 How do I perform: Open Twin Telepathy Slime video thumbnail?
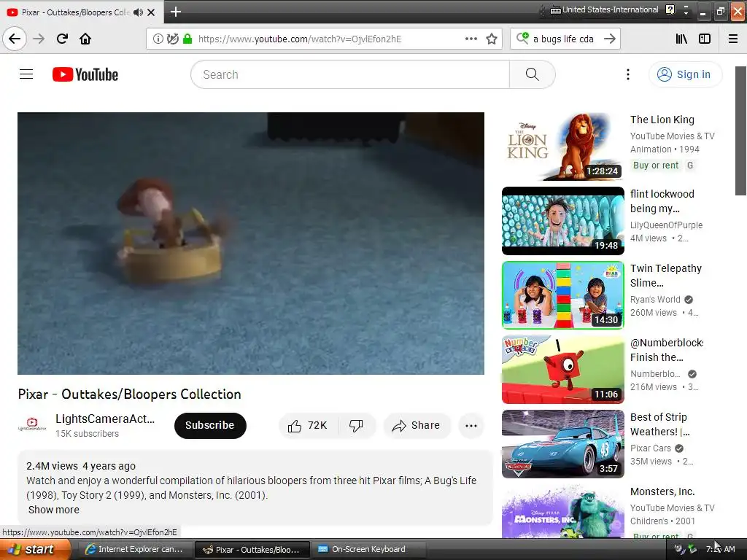pyautogui.click(x=562, y=295)
